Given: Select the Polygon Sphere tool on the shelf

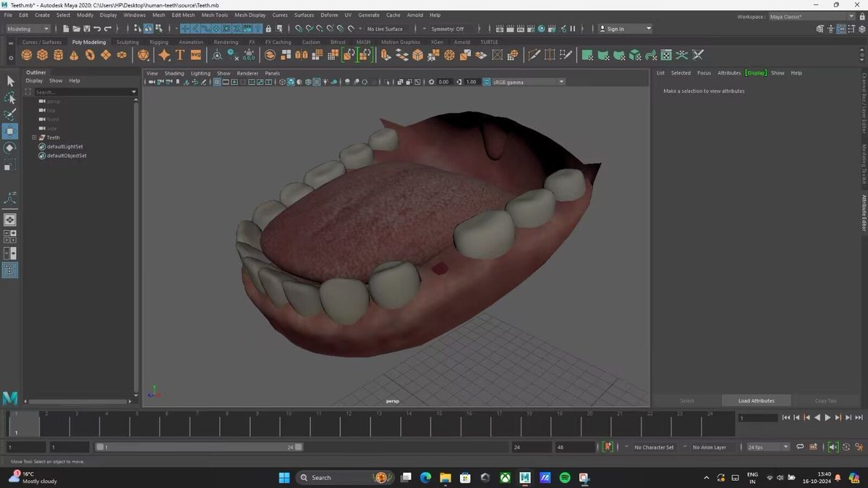Looking at the screenshot, I should pyautogui.click(x=26, y=55).
